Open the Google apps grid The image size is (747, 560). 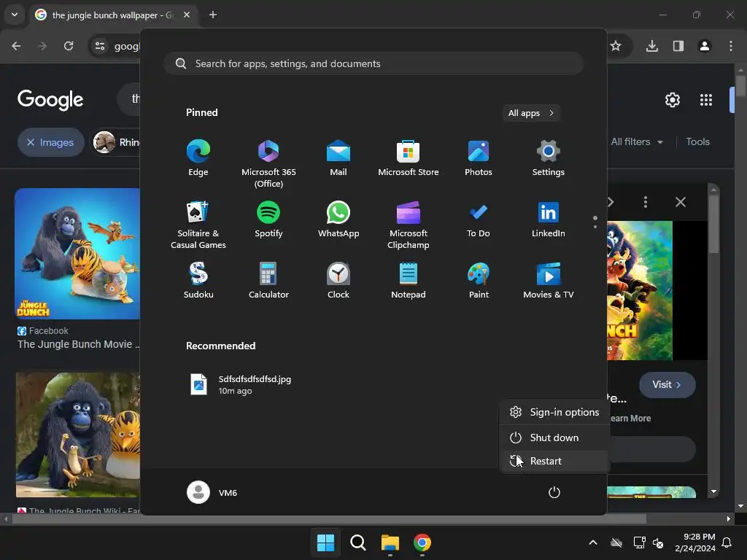[706, 100]
